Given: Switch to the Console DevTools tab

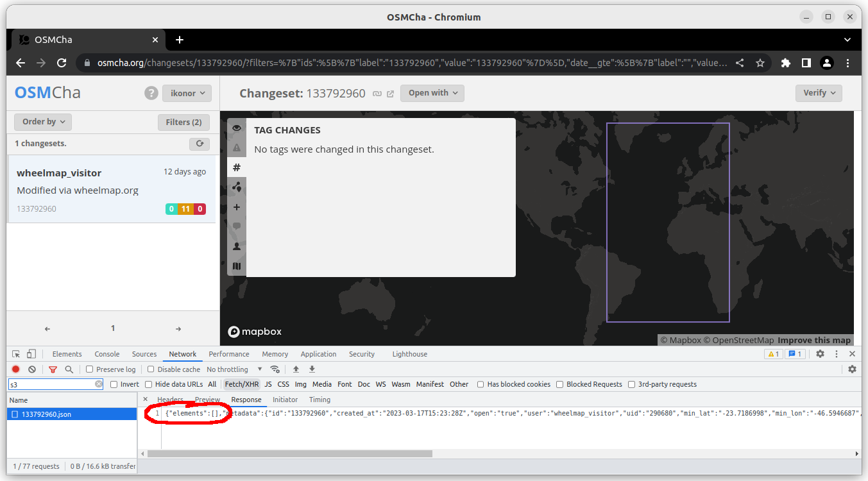Looking at the screenshot, I should (107, 354).
